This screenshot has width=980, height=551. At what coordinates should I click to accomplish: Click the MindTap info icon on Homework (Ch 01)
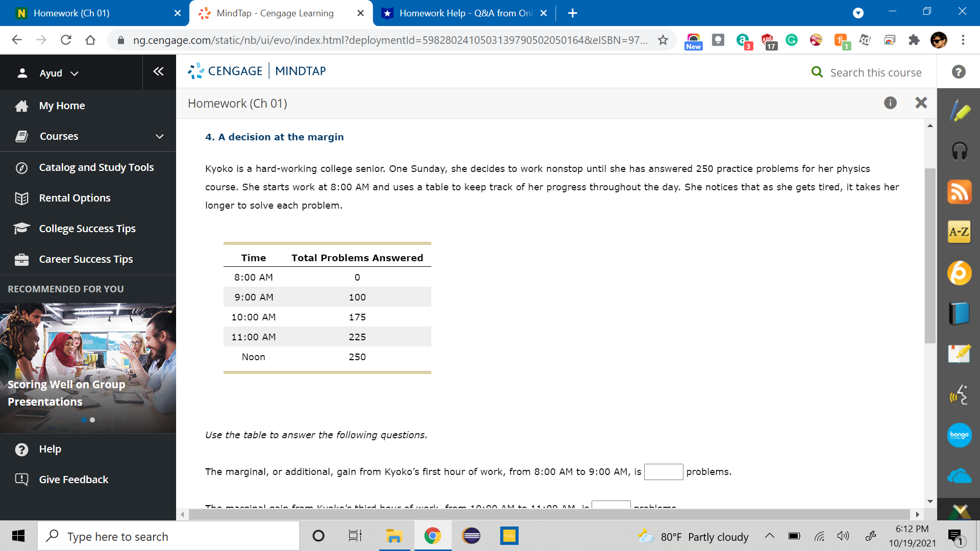(x=891, y=103)
